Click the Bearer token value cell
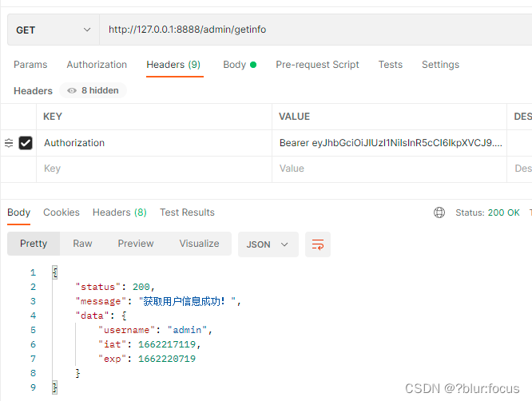 389,143
